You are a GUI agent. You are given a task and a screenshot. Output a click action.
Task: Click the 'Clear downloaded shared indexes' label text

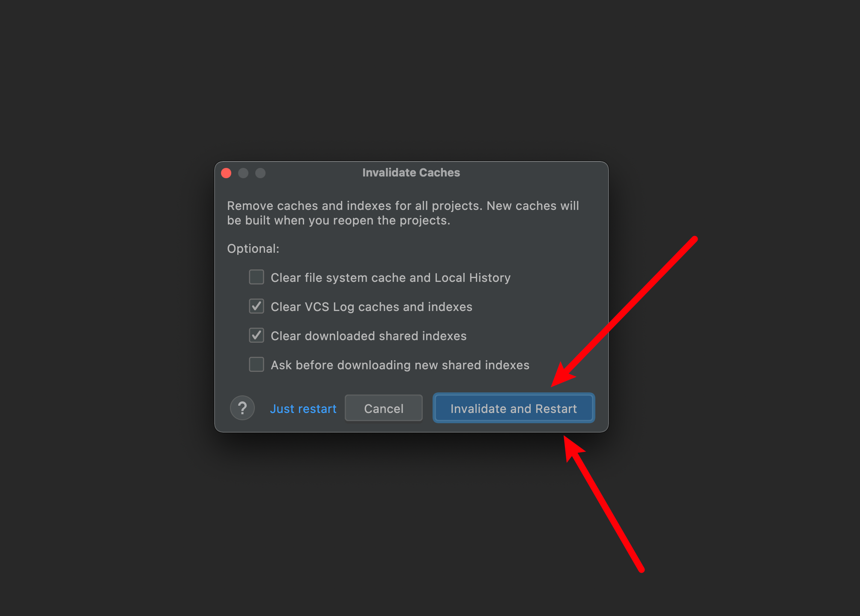tap(369, 336)
